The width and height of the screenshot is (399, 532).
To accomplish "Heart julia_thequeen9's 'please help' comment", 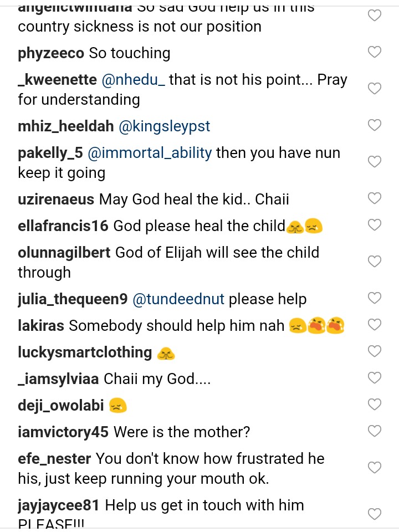I will click(375, 298).
